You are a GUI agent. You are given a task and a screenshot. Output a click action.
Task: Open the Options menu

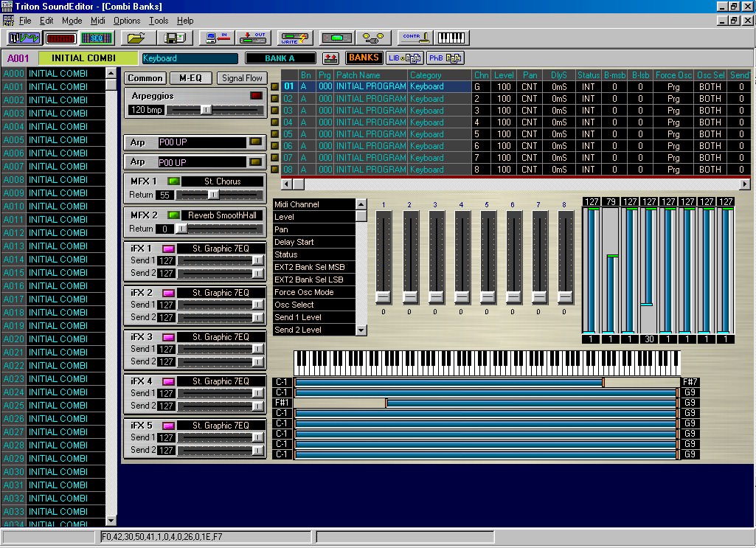tap(127, 21)
